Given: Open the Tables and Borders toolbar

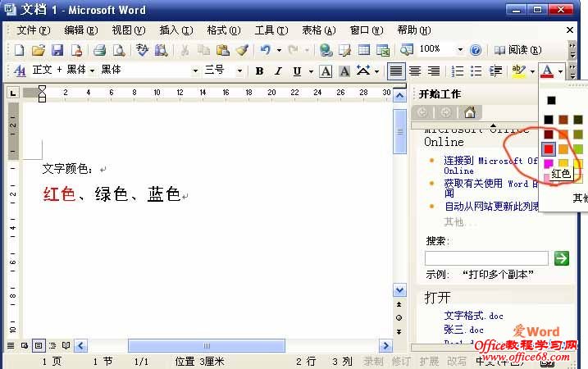Looking at the screenshot, I should coord(344,50).
